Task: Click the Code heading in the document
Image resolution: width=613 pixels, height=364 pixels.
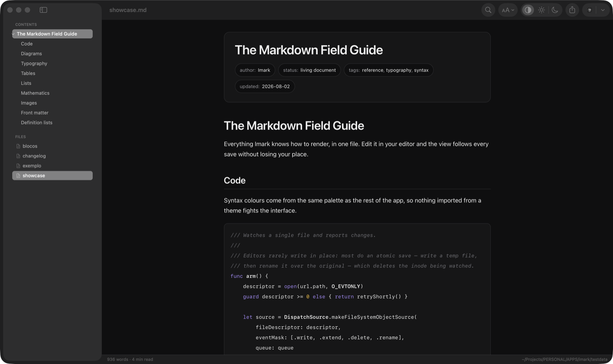Action: (x=234, y=180)
